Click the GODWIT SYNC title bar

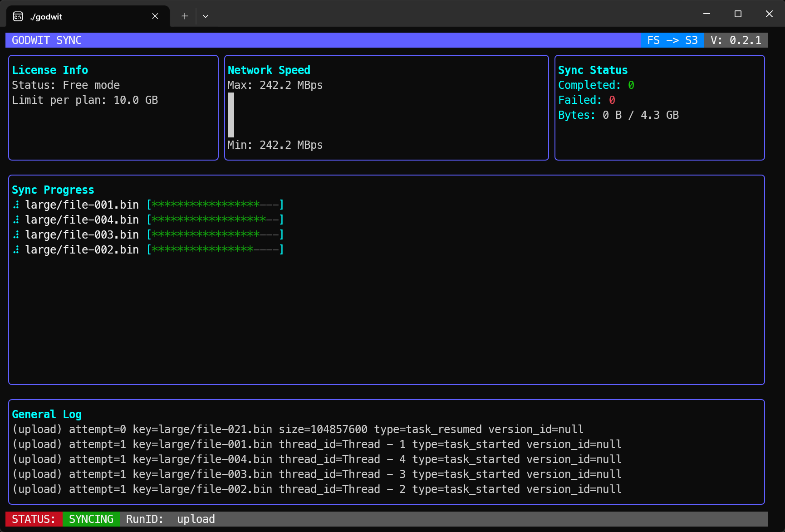click(x=46, y=40)
